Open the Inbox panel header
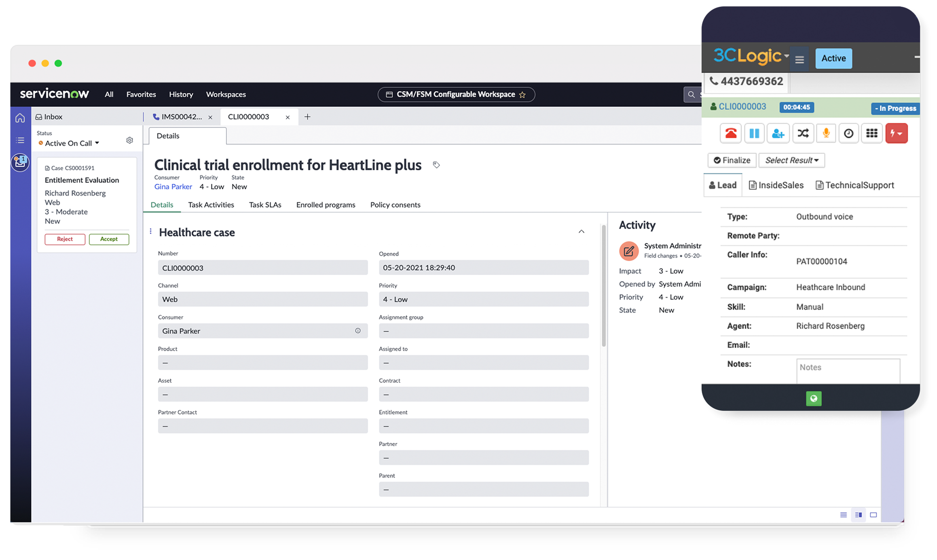The height and width of the screenshot is (560, 937). [x=49, y=117]
